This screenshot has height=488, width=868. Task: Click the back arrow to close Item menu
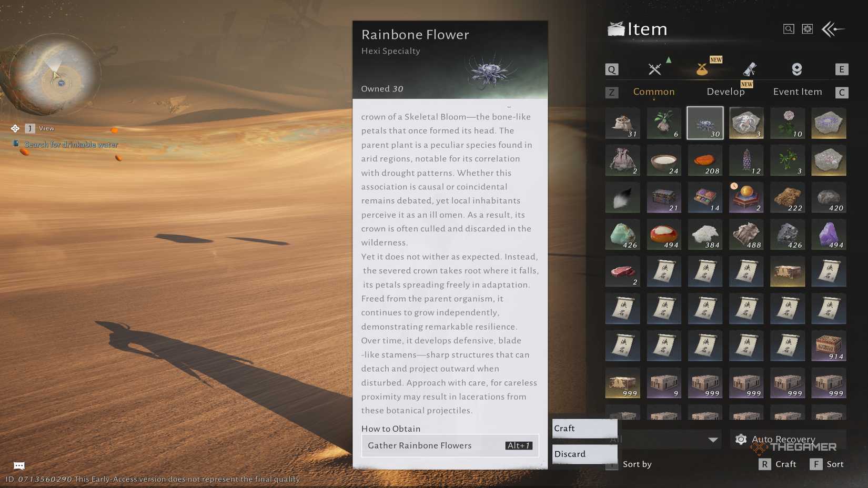(833, 29)
